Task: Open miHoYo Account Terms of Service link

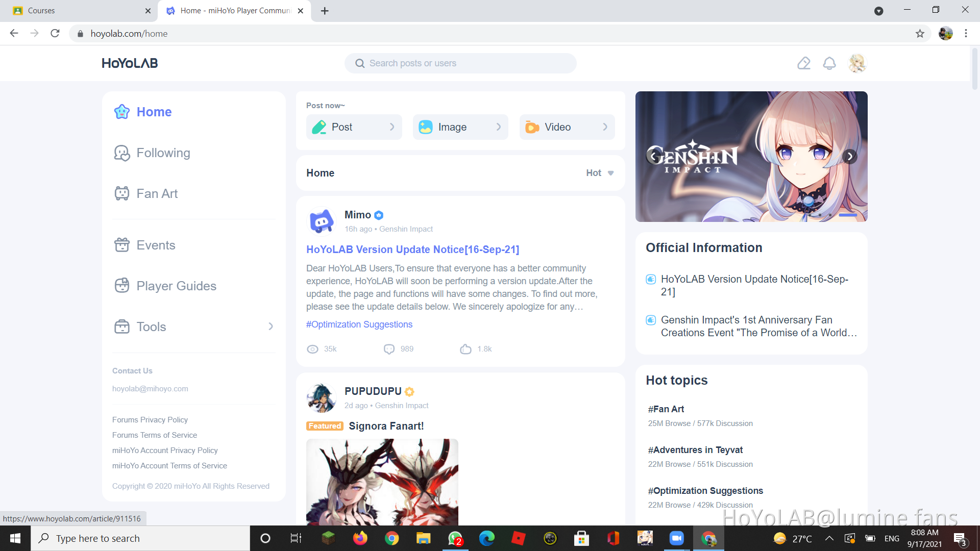Action: 169,465
